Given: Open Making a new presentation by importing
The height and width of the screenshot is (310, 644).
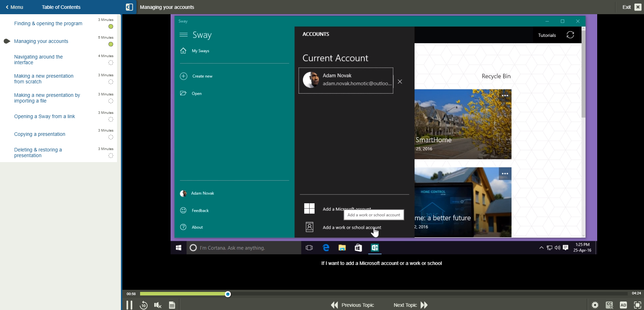Looking at the screenshot, I should coord(47,98).
